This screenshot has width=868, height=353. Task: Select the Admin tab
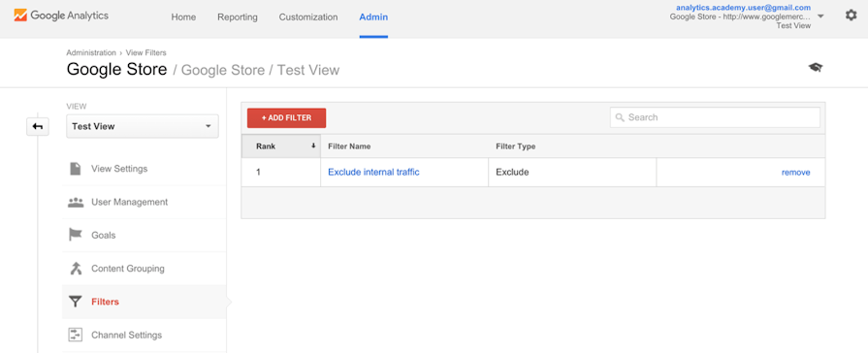373,17
